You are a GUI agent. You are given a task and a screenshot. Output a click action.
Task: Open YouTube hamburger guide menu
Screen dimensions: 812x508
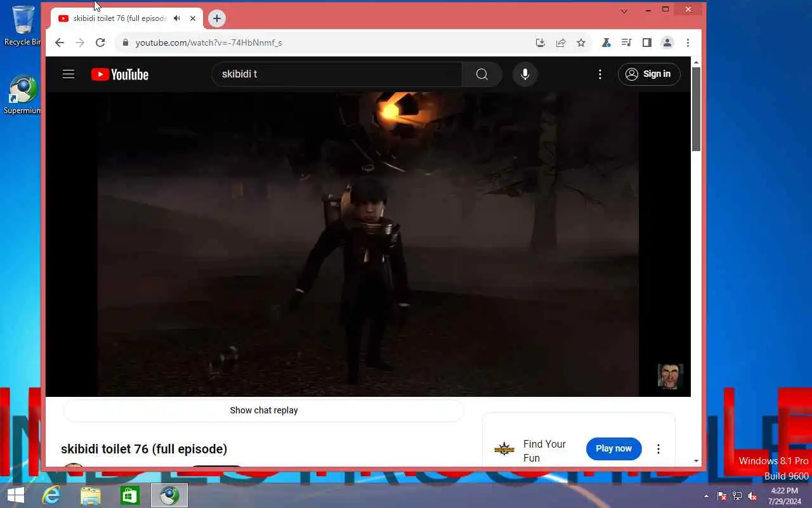[x=69, y=74]
